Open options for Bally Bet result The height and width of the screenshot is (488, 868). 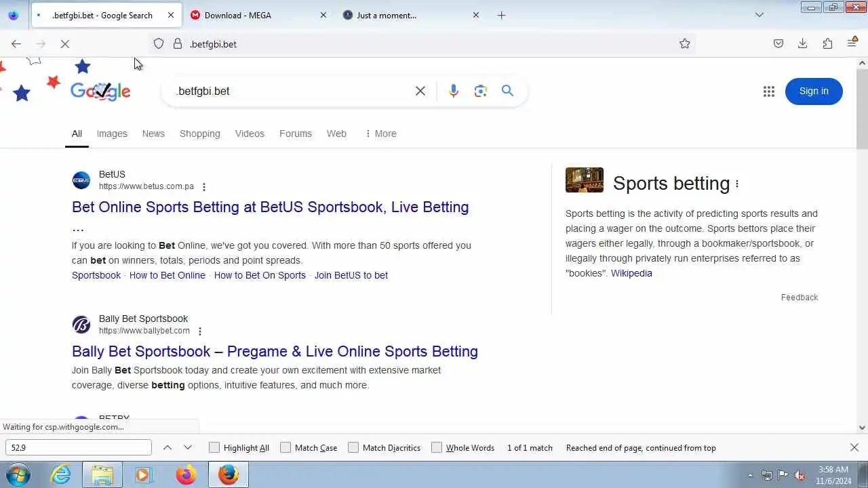tap(200, 331)
